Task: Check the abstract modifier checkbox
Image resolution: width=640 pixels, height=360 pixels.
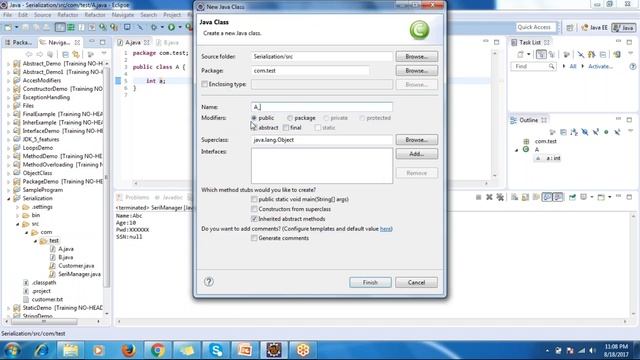Action: pos(254,128)
